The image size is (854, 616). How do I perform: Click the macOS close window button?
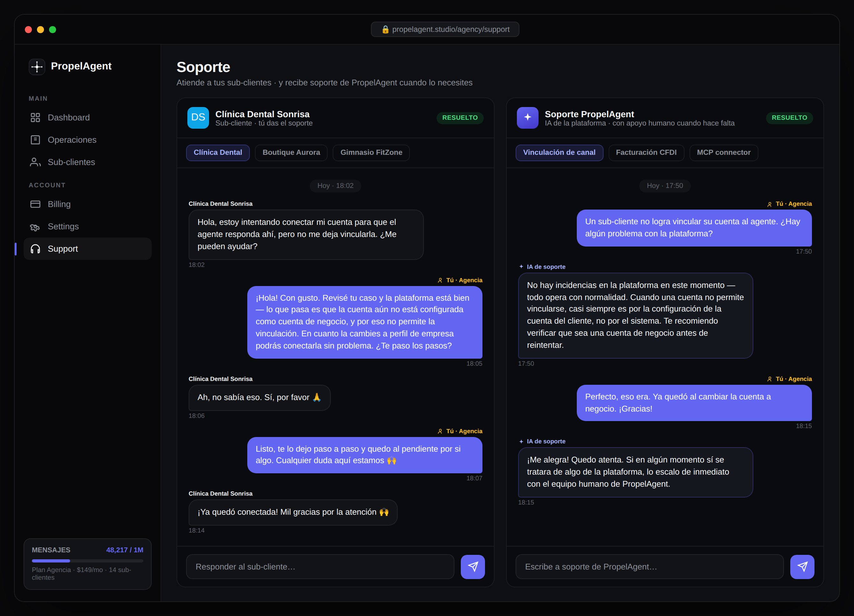(28, 29)
